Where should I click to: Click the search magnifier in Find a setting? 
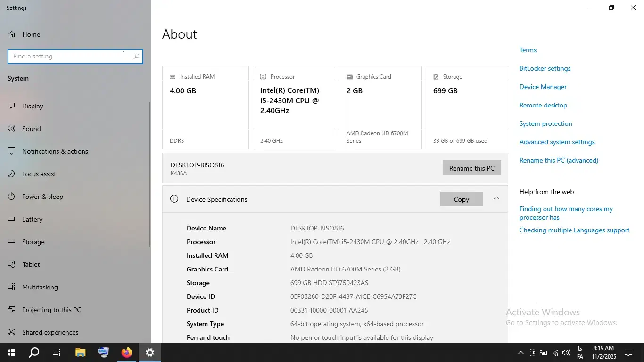tap(136, 57)
